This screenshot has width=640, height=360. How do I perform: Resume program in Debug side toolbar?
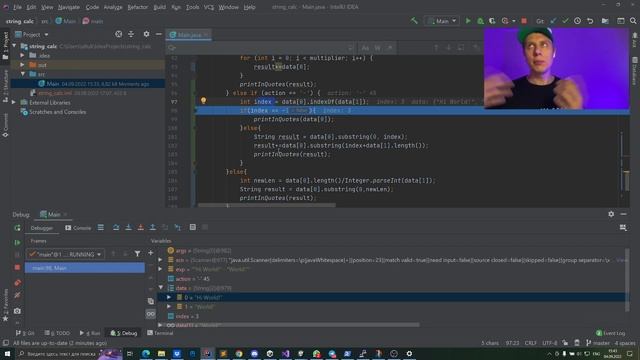click(x=17, y=242)
